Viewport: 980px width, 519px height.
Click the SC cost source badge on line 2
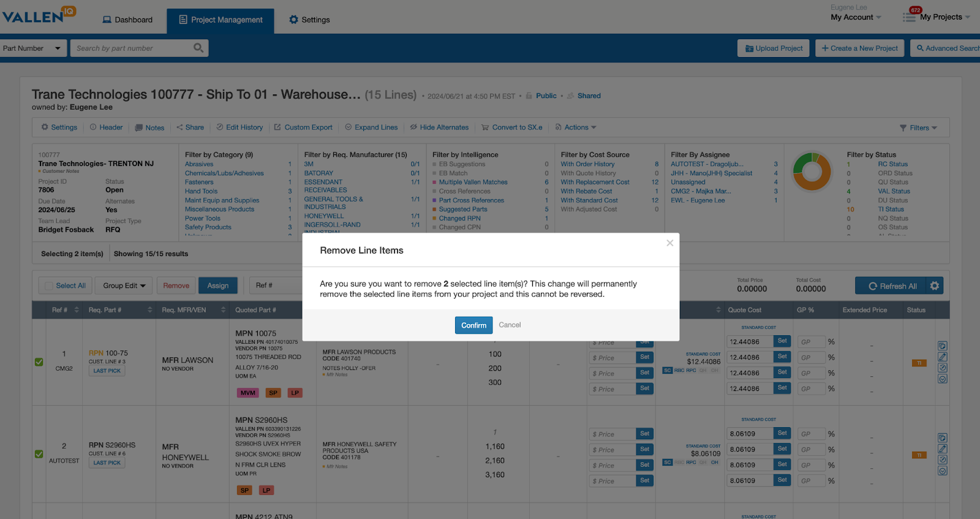668,462
